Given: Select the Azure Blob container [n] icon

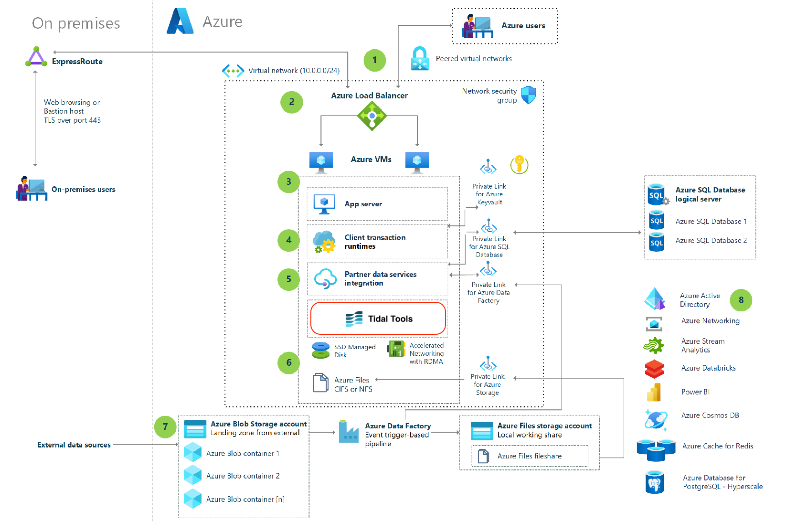Looking at the screenshot, I should coord(193,499).
